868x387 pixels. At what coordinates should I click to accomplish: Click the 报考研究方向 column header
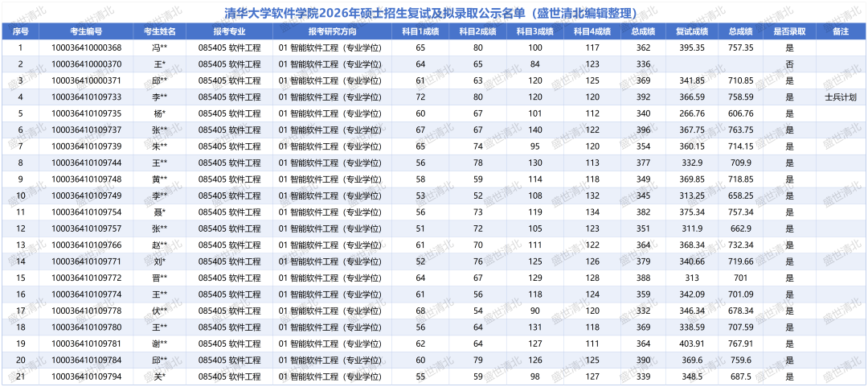[330, 31]
